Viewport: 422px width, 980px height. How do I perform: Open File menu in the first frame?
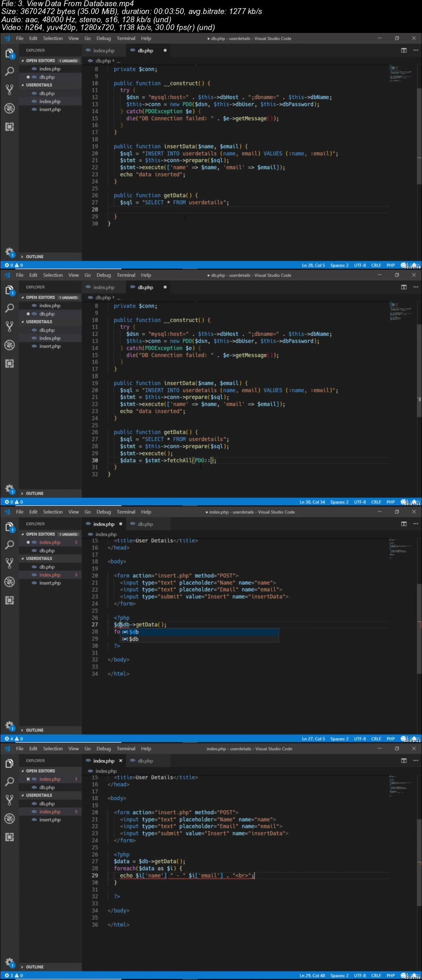(20, 38)
